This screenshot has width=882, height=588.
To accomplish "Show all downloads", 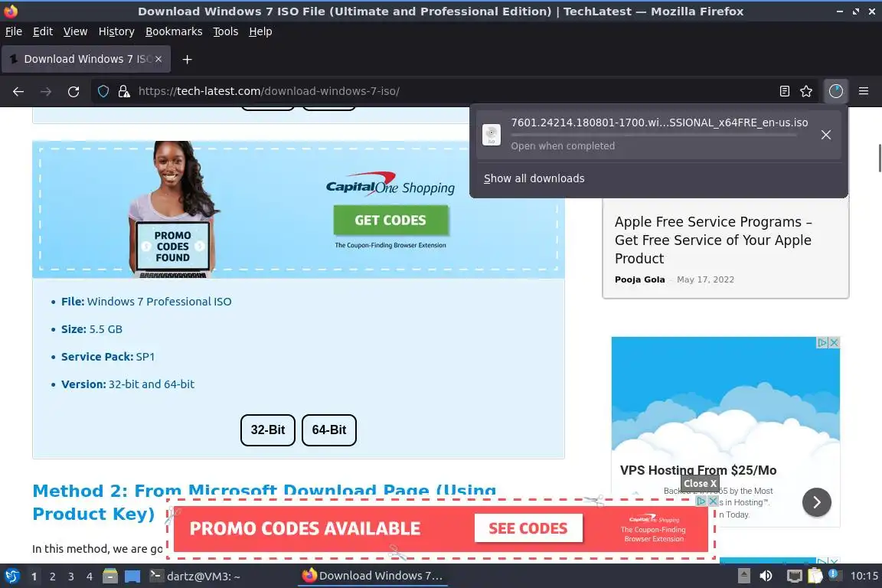I will coord(534,178).
